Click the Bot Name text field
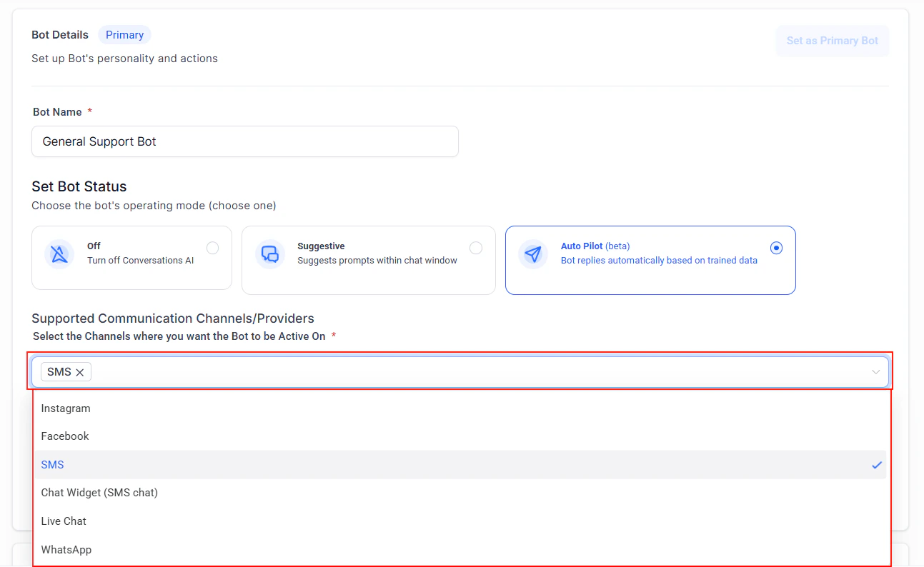 [245, 141]
